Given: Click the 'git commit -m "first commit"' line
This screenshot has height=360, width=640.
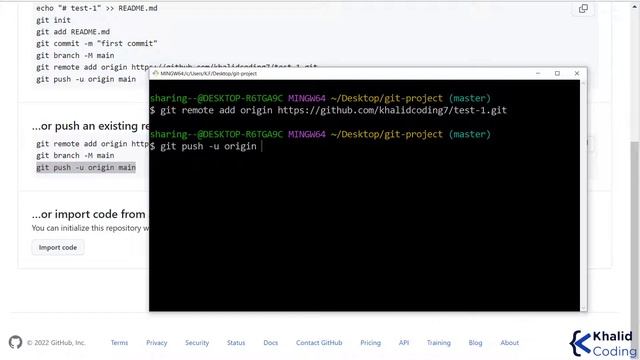Looking at the screenshot, I should [96, 44].
